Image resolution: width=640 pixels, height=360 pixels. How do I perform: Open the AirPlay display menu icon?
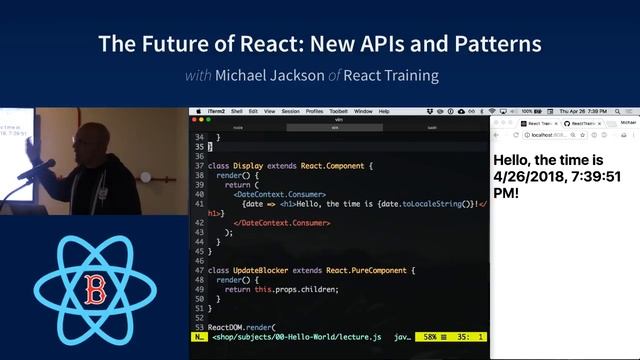point(503,111)
